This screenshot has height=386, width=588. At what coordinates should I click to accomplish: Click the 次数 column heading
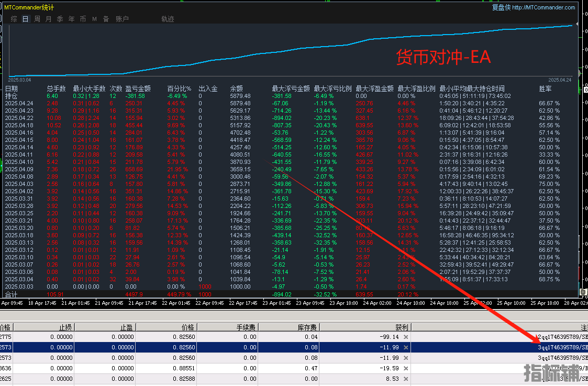click(x=116, y=89)
